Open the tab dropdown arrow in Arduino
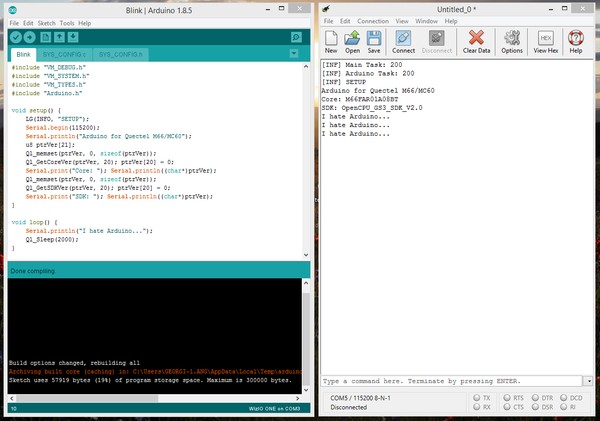This screenshot has width=600, height=421. click(294, 53)
